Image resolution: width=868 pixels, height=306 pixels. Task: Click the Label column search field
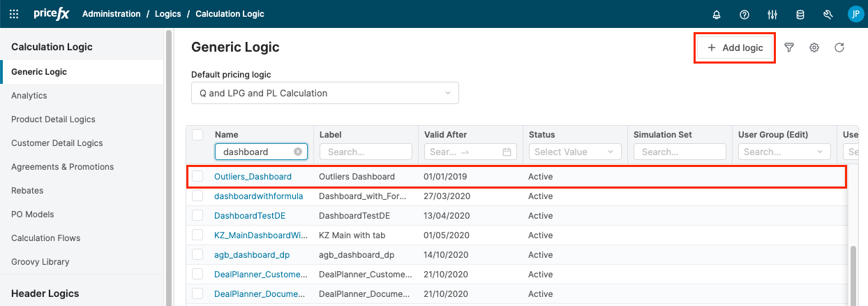pos(366,152)
